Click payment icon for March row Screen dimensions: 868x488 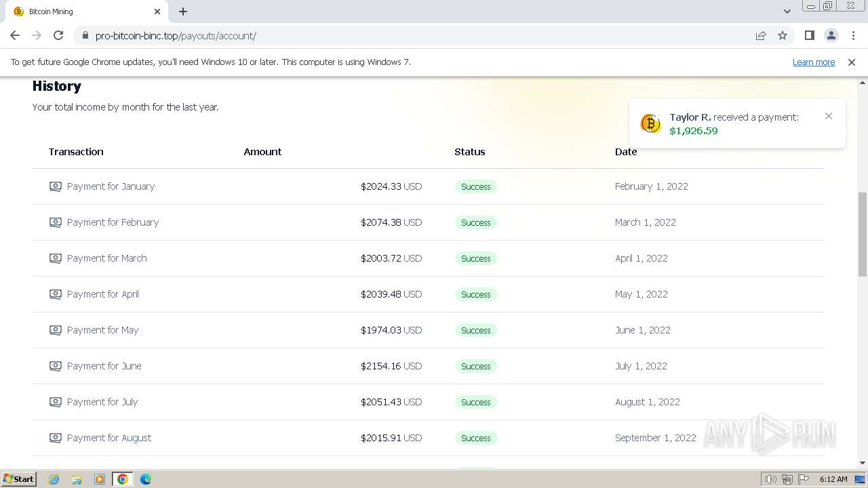(56, 258)
